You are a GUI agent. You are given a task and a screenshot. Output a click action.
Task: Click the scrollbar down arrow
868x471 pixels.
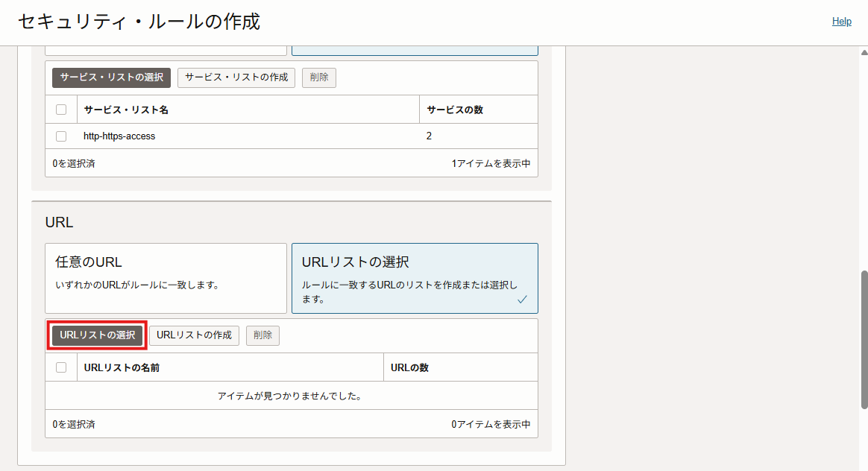pos(864,465)
